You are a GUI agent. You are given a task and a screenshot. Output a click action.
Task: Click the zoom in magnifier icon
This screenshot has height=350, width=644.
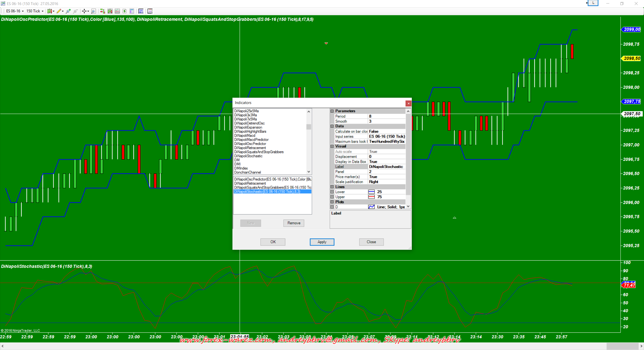pos(68,11)
